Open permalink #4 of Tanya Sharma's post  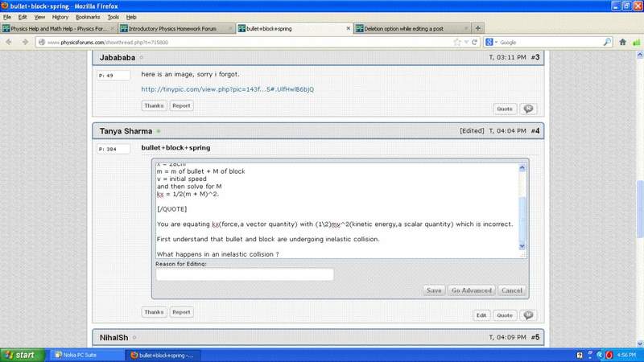click(535, 131)
